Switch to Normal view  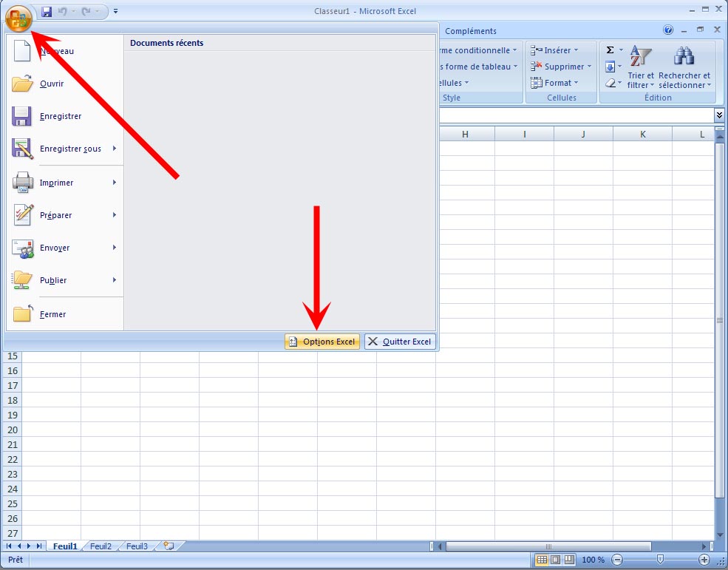point(542,560)
